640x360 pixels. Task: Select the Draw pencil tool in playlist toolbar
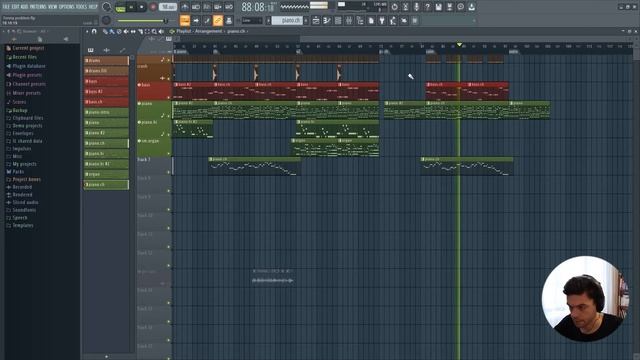click(x=105, y=31)
